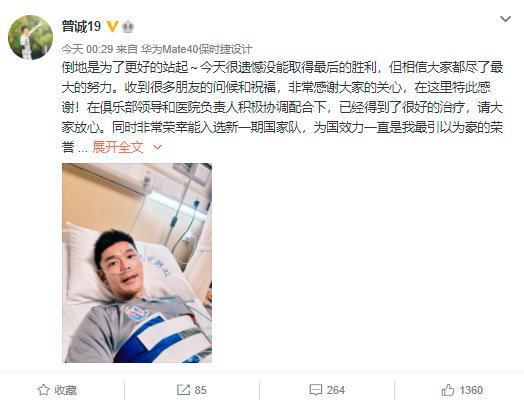Image resolution: width=524 pixels, height=404 pixels.
Task: Open the hospital bed photo
Action: (137, 263)
